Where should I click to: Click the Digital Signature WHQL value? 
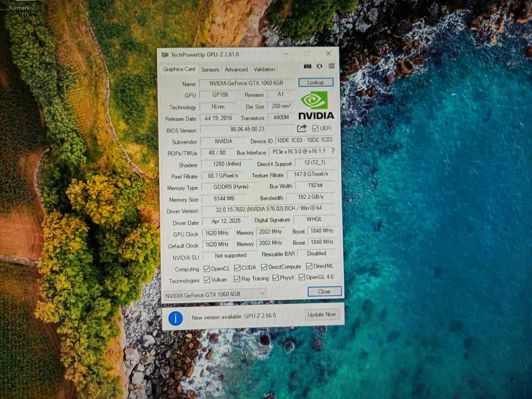(314, 219)
